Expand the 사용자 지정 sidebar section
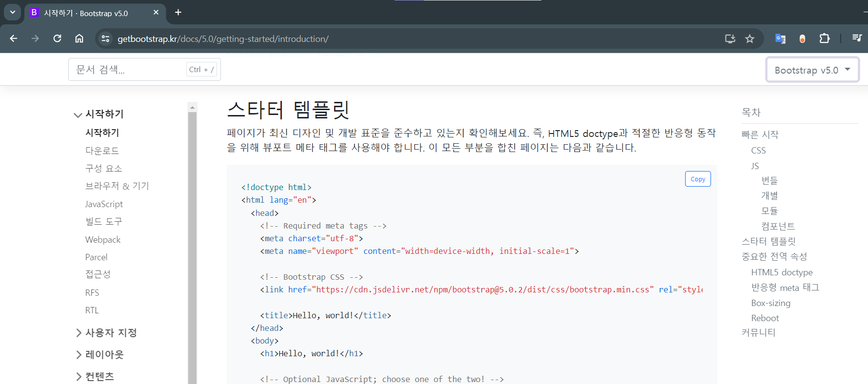The width and height of the screenshot is (868, 384). click(106, 333)
